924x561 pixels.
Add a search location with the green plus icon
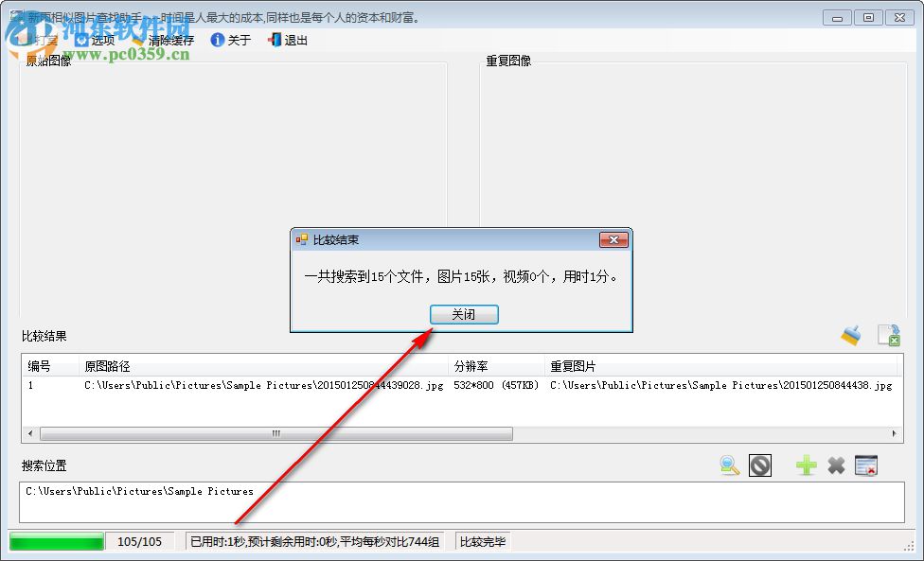[x=805, y=465]
